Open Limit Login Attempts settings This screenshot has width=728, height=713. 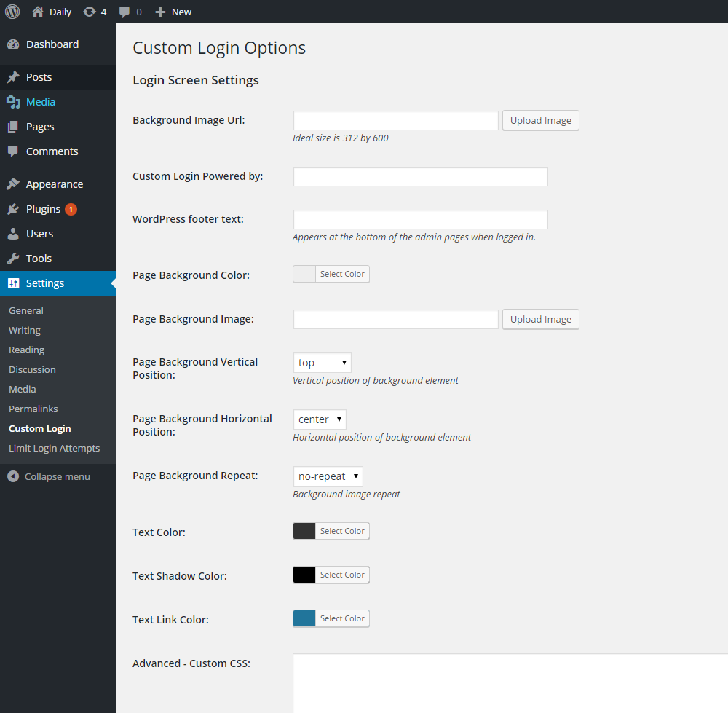54,448
